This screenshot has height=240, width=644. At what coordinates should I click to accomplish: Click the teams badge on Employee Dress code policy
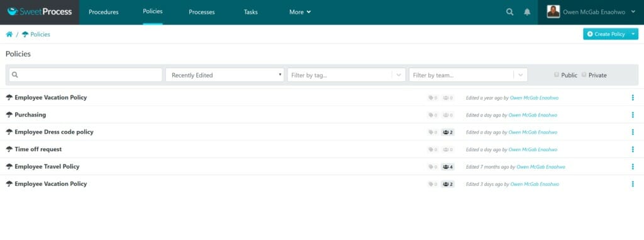[x=448, y=132]
